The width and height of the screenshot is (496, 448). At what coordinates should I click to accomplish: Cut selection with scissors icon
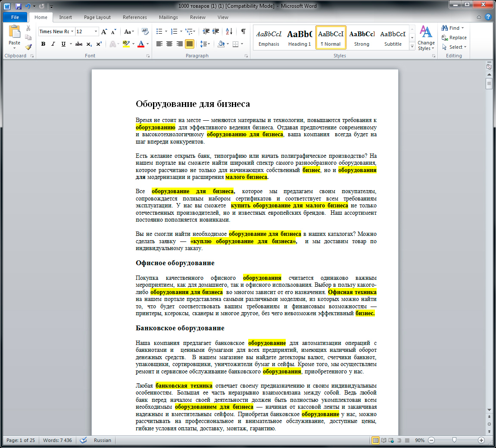[x=28, y=28]
